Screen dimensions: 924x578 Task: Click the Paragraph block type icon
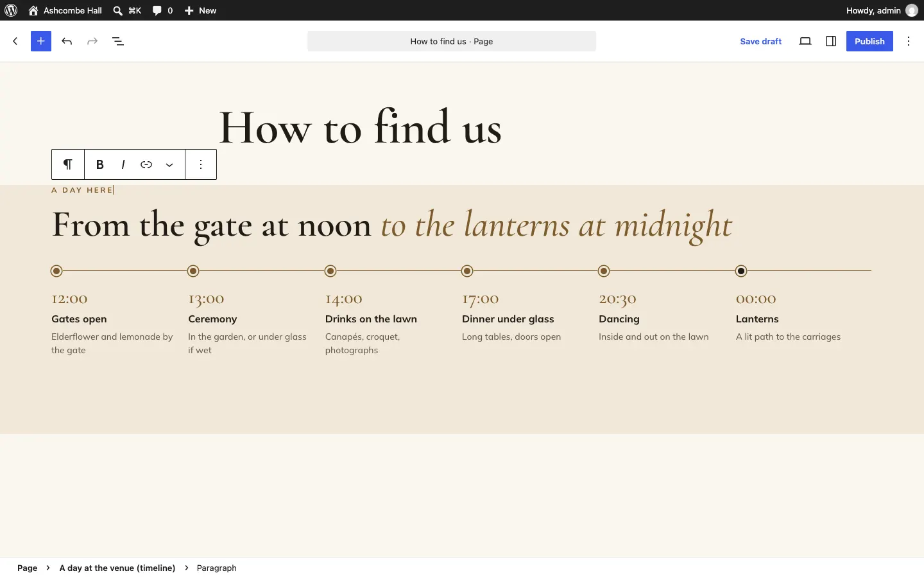[x=68, y=164]
